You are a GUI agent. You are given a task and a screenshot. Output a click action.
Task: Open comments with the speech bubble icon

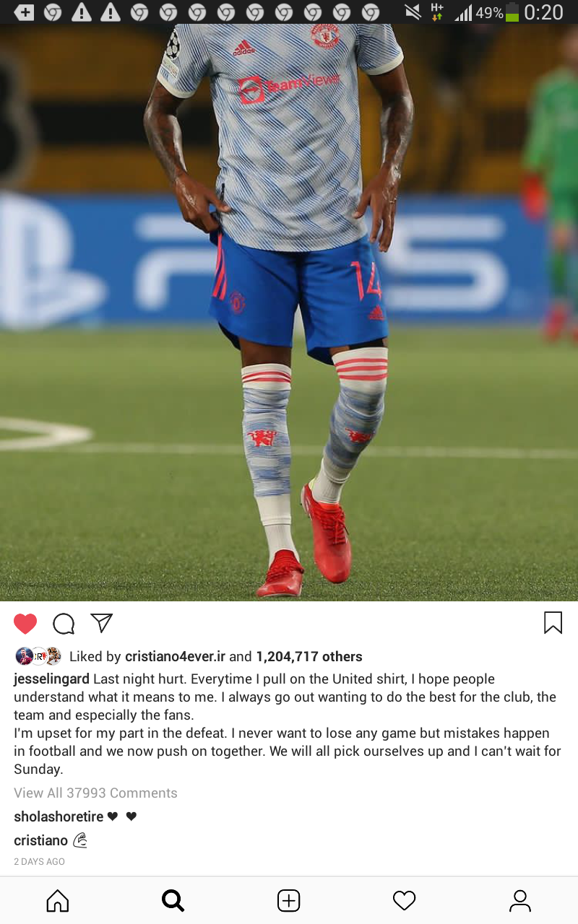64,623
